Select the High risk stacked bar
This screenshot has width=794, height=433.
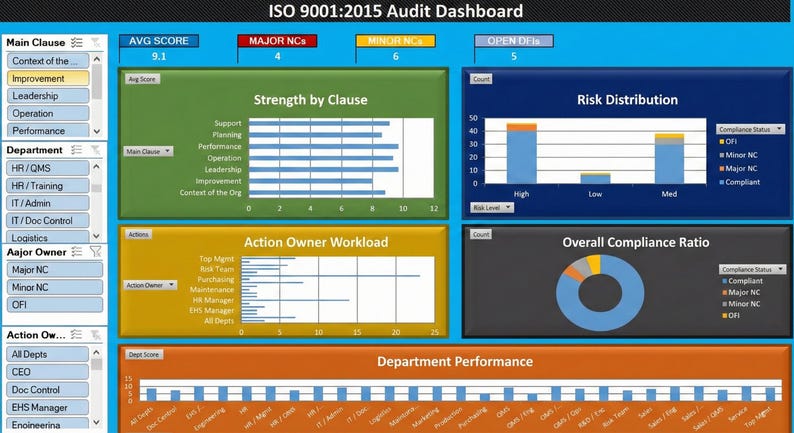522,153
